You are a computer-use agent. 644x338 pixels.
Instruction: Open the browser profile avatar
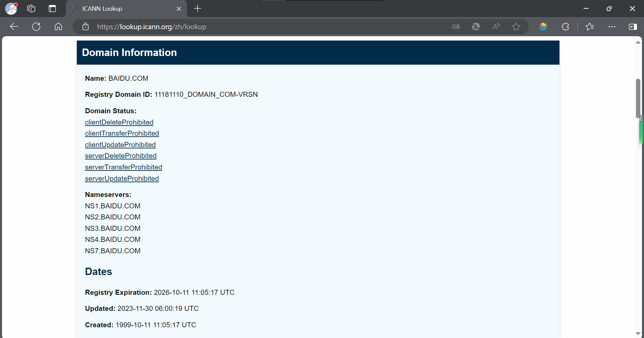pyautogui.click(x=11, y=9)
